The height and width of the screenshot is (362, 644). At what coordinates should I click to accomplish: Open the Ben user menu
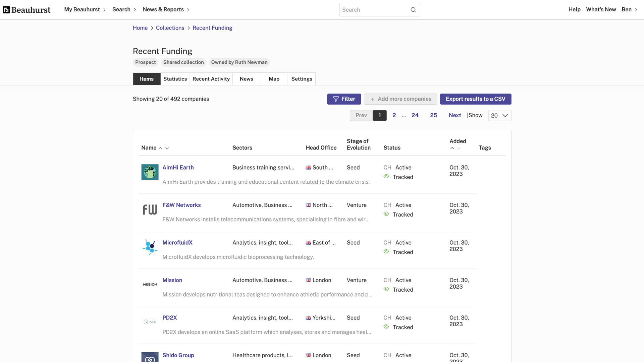pyautogui.click(x=630, y=9)
